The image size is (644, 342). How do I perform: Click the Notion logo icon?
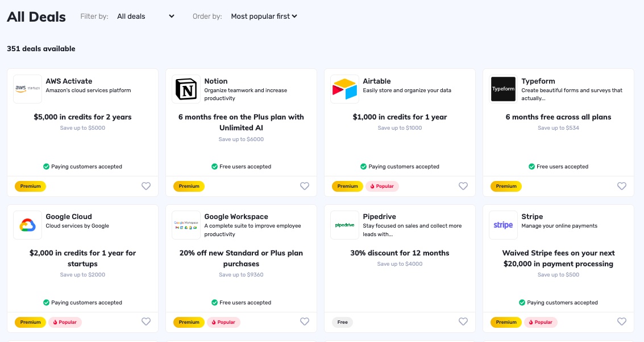click(186, 89)
